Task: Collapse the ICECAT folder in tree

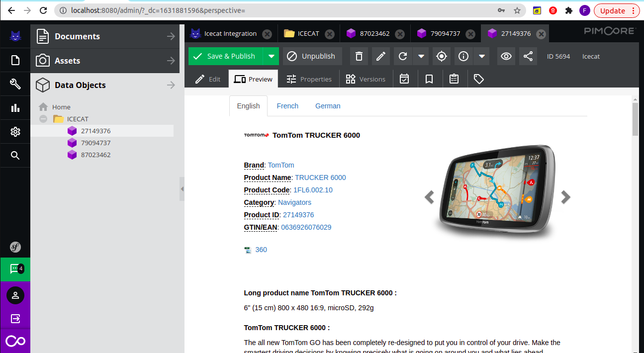Action: (43, 119)
